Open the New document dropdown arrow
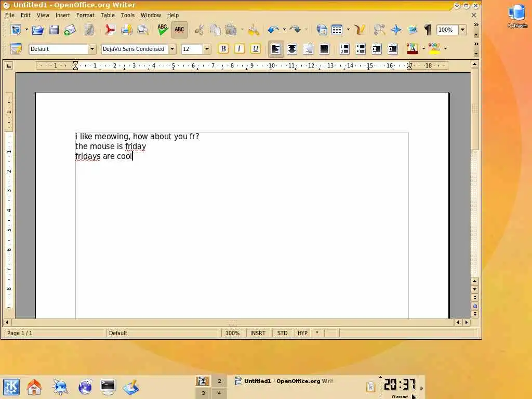 26,30
